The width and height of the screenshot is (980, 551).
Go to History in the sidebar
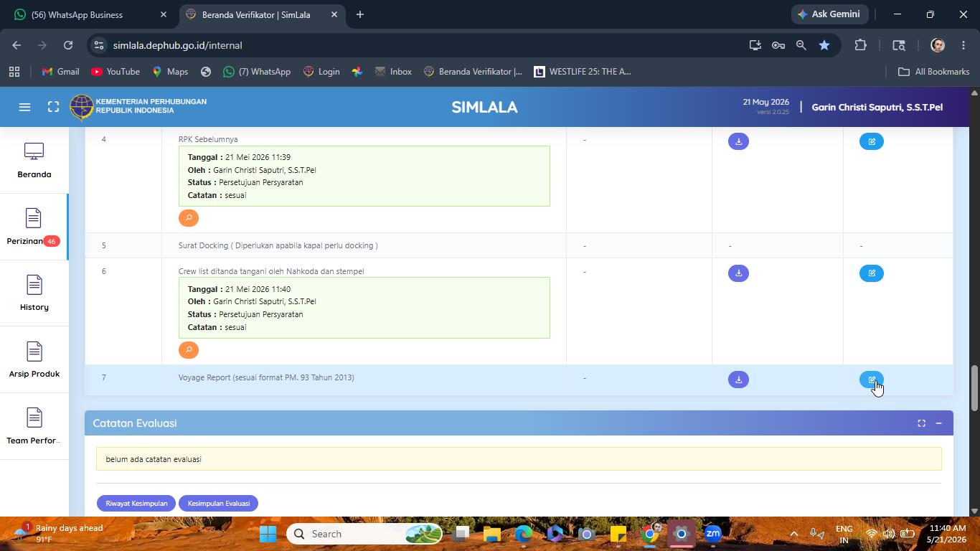pos(34,293)
